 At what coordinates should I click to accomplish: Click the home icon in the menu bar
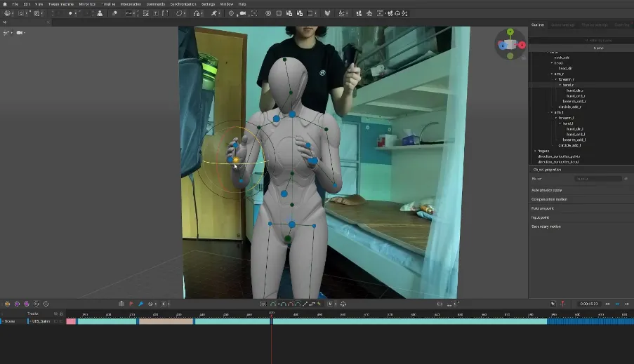click(5, 4)
